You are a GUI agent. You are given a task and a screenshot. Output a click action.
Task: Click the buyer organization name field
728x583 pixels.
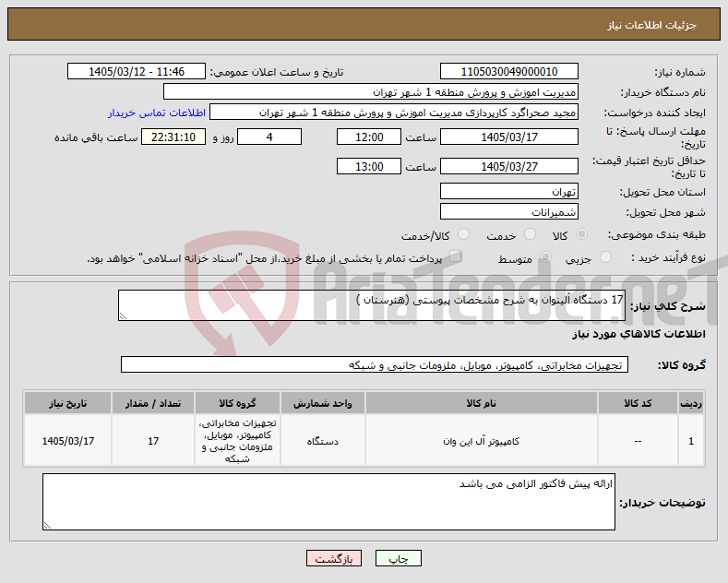(x=371, y=92)
